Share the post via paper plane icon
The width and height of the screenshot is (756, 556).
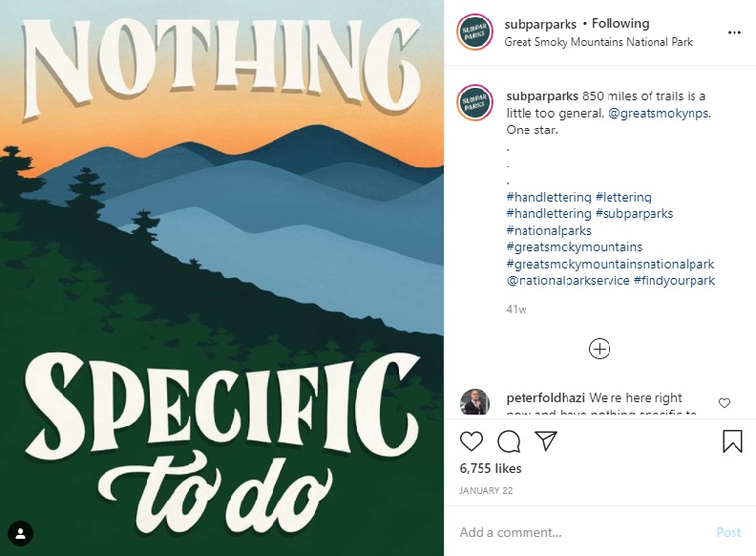546,440
